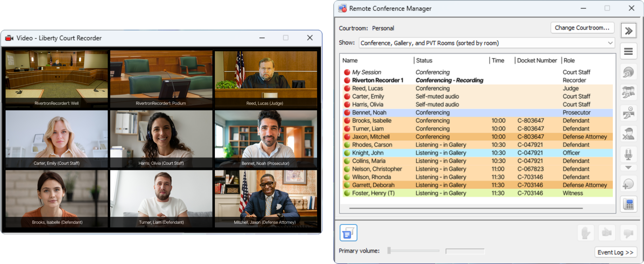Expand microphone options arrow below mic icon
The height and width of the screenshot is (264, 644).
pos(628,167)
